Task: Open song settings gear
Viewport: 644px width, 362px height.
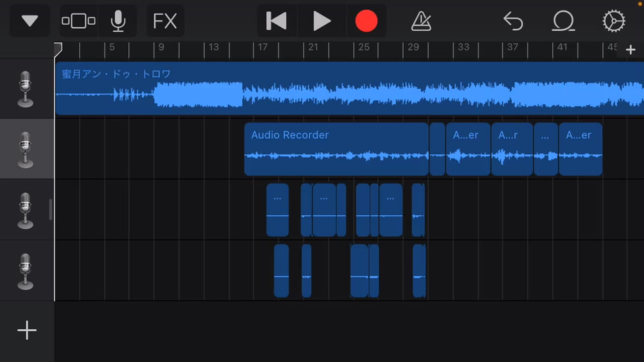Action: [614, 21]
